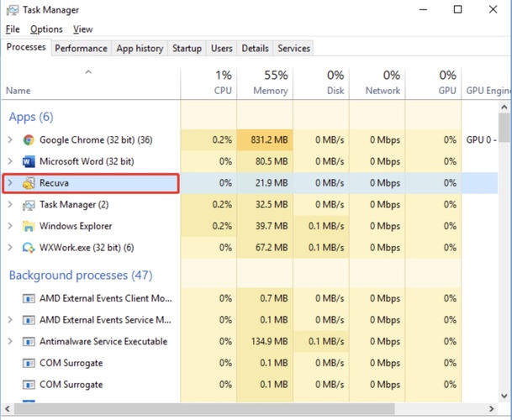Sort by the Network column header
512x420 pixels.
[x=377, y=83]
